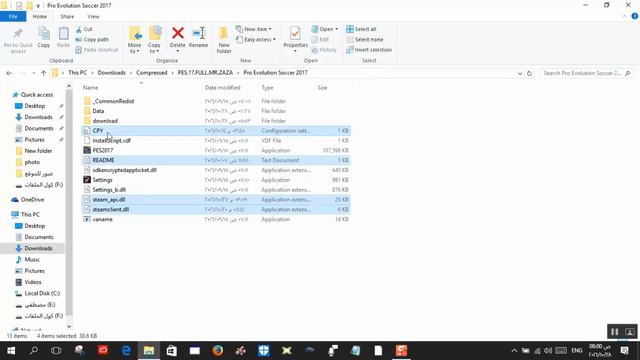Open Quick access in navigation pane

point(37,95)
